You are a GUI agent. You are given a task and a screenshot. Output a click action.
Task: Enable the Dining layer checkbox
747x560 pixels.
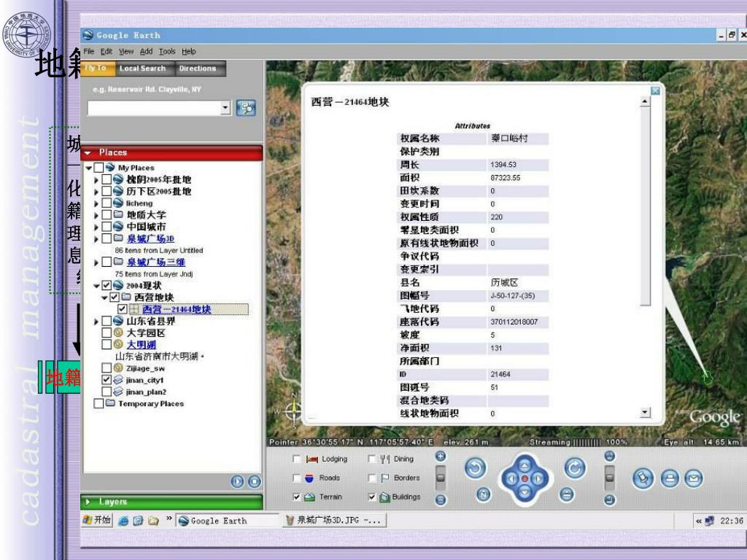click(371, 459)
